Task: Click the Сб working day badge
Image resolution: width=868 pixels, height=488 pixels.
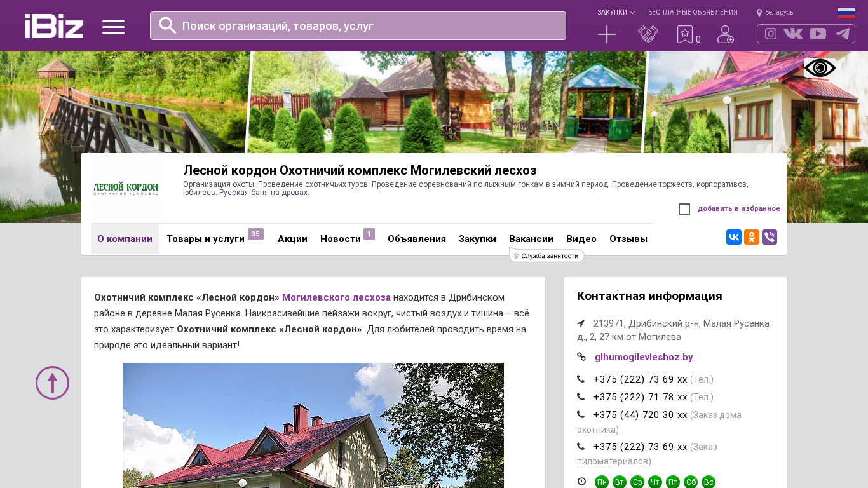Action: (691, 482)
